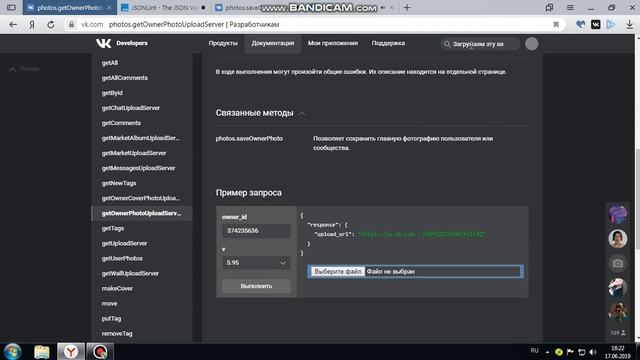Open browser downloads arrow icon

point(629,24)
